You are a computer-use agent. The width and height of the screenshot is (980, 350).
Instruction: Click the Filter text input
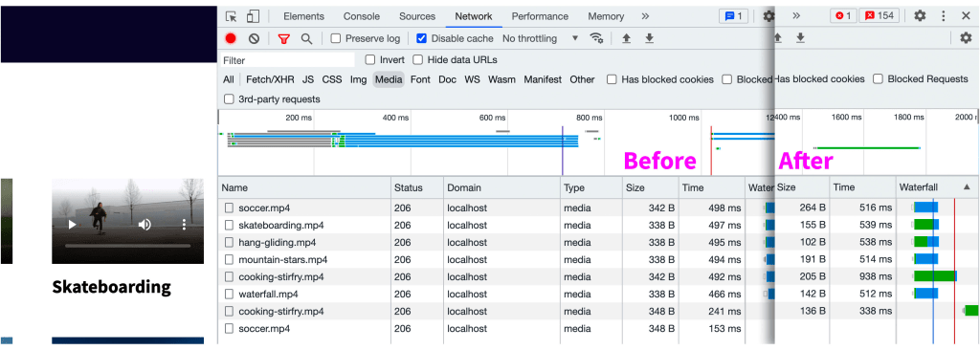coord(287,60)
